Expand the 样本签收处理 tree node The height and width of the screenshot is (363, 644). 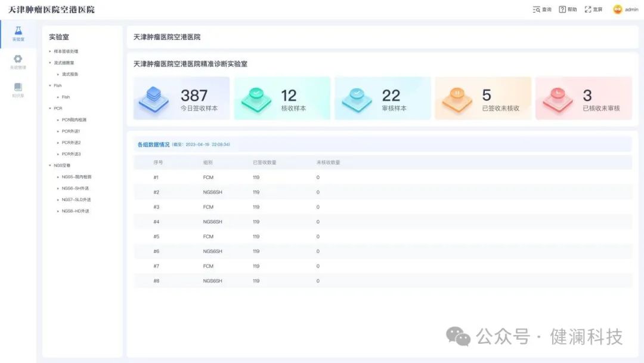click(50, 51)
